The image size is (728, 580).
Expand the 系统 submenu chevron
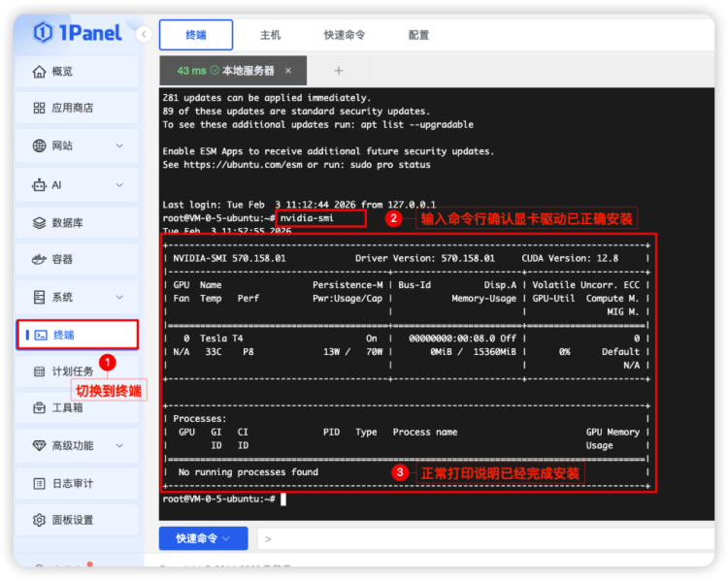click(x=119, y=297)
